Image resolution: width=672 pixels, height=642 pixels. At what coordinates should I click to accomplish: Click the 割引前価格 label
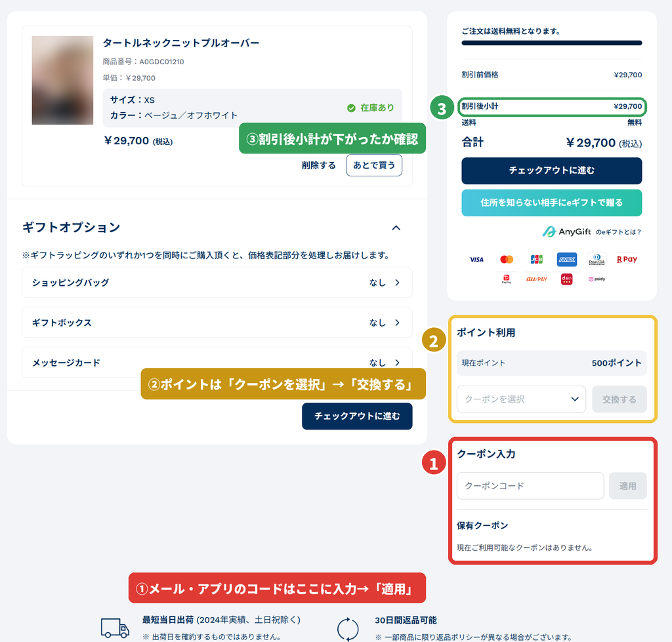[x=480, y=75]
